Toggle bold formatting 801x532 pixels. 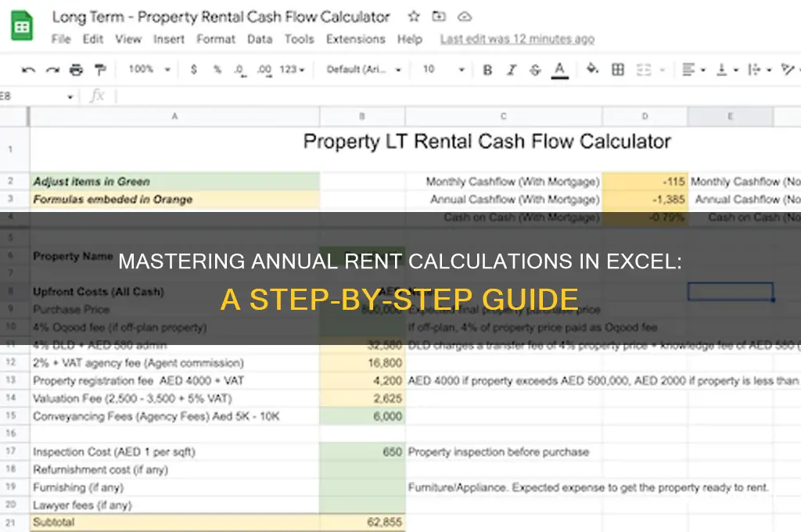tap(487, 70)
